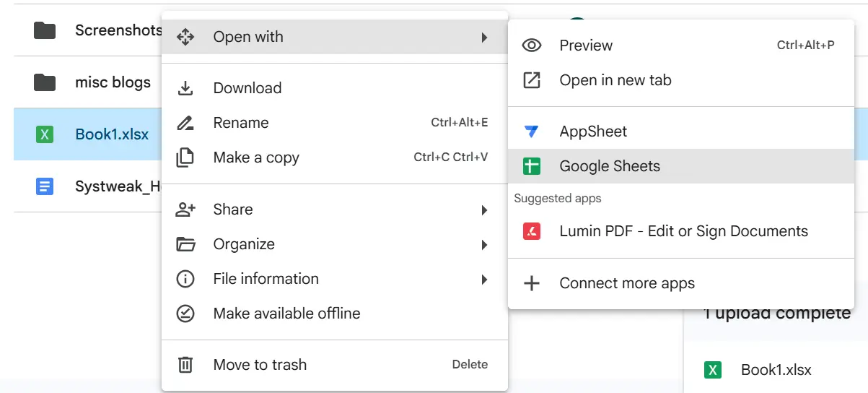Expand the File information submenu arrow
The image size is (868, 393).
(x=484, y=280)
